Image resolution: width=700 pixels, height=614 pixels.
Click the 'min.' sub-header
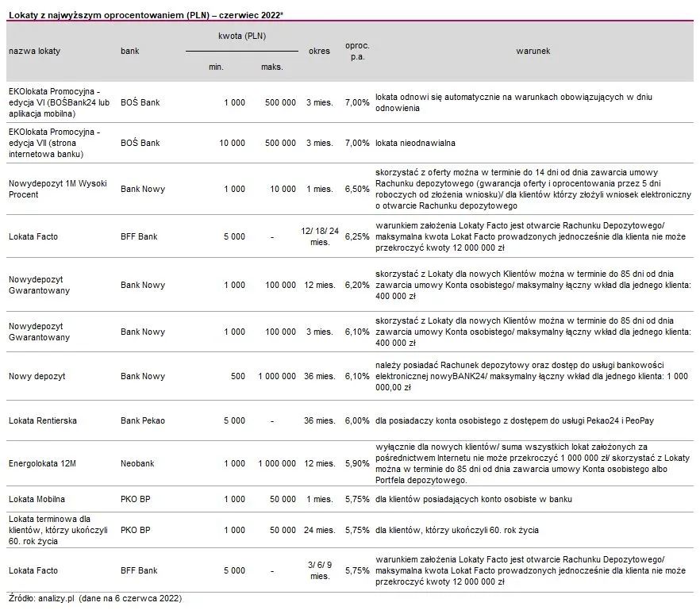216,67
